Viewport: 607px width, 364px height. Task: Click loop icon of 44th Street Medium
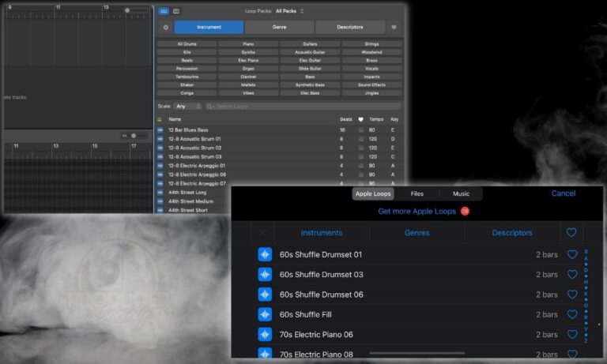point(160,201)
